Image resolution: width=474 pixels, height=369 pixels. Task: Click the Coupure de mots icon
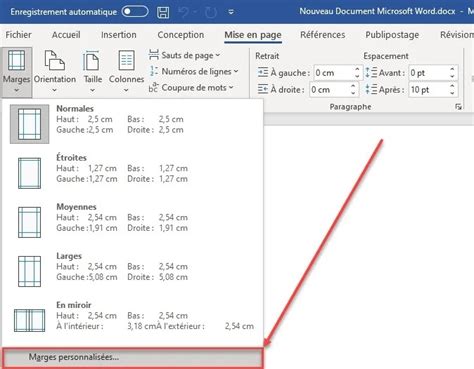(153, 87)
